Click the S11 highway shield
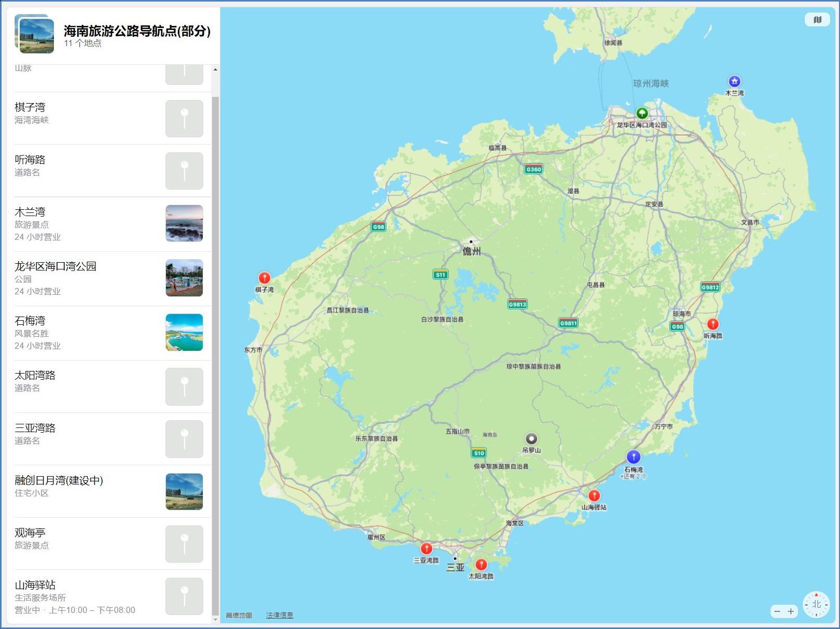840x629 pixels. click(440, 275)
